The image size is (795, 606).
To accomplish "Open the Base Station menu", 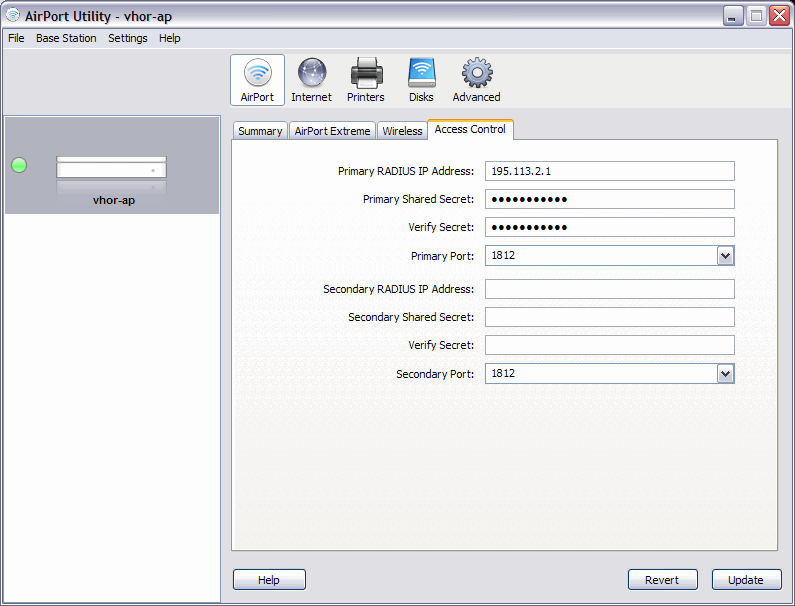I will point(66,38).
